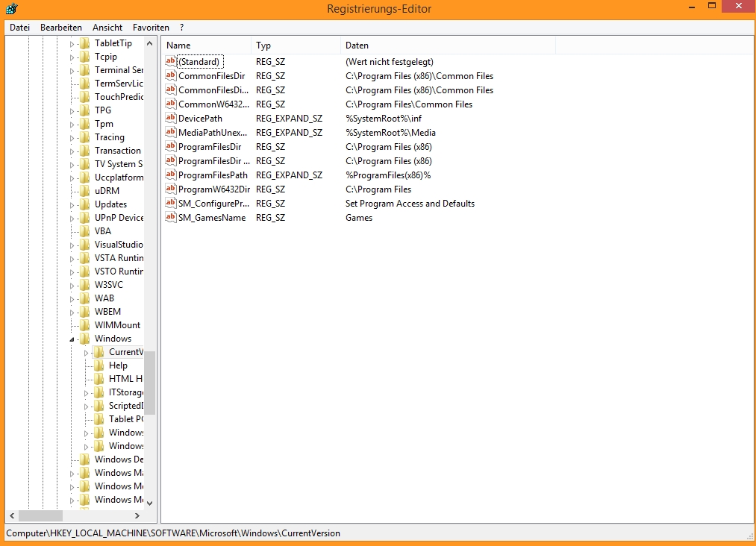Viewport: 756px width, 546px height.
Task: Select the %SystemRoot%\inf data cell
Action: [384, 119]
